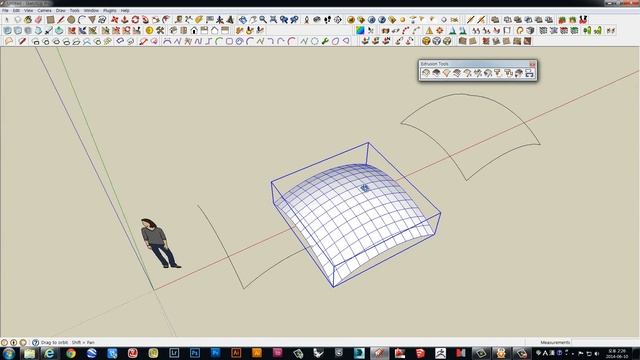Open the Window menu

pyautogui.click(x=91, y=11)
